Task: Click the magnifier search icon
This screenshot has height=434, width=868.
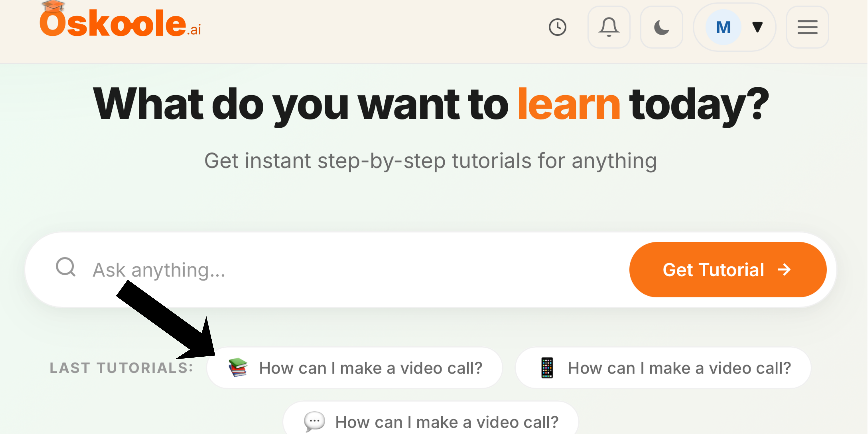Action: point(65,267)
